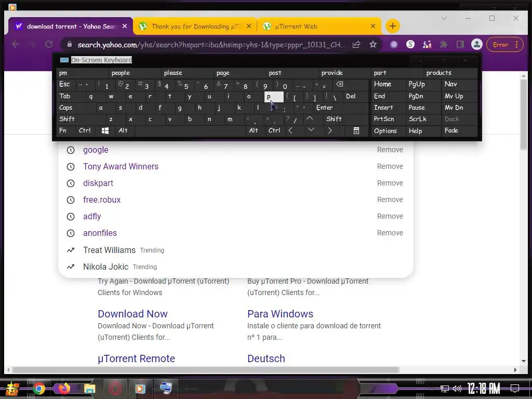
Task: Select 'diskpart' search history entry
Action: [98, 183]
